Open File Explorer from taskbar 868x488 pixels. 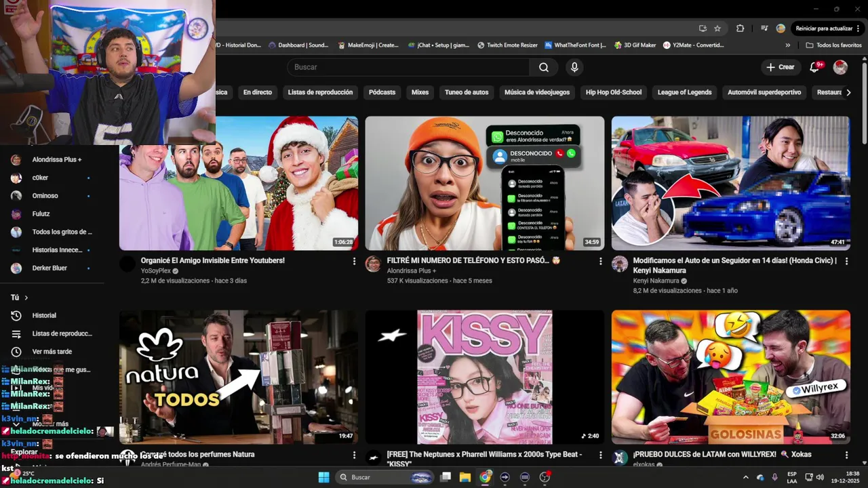(x=465, y=477)
